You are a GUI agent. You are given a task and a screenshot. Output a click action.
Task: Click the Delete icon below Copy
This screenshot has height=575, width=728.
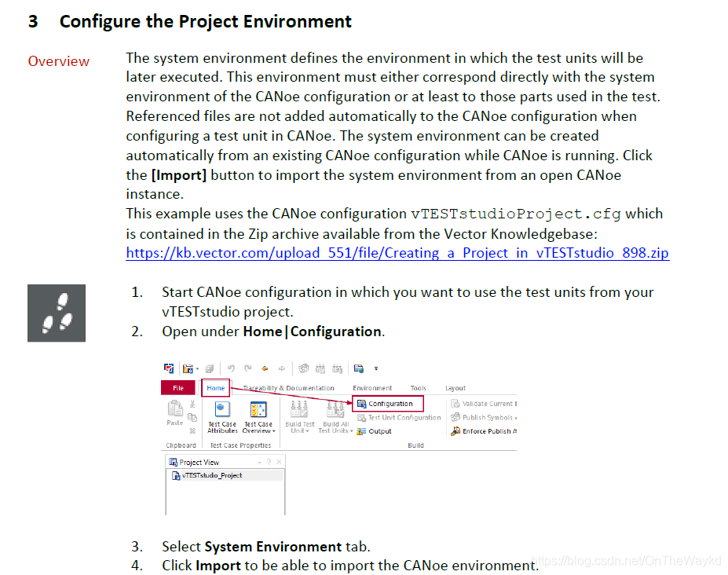click(192, 430)
